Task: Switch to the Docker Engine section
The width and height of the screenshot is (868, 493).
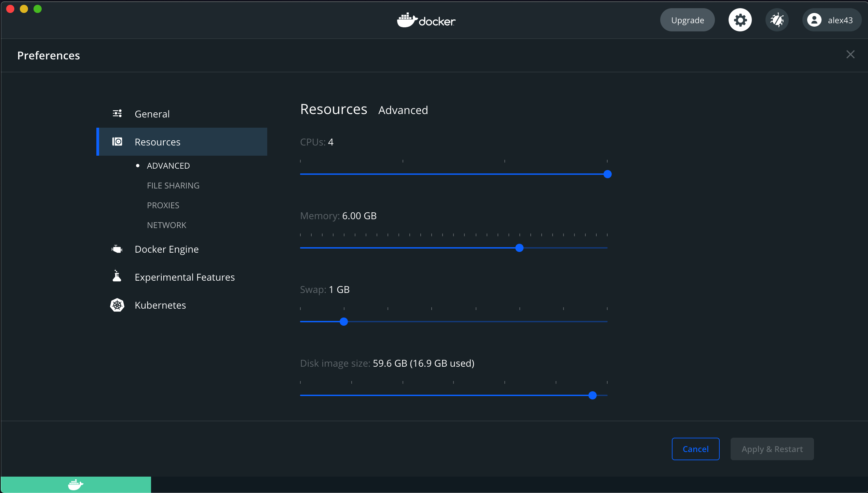Action: click(x=167, y=249)
